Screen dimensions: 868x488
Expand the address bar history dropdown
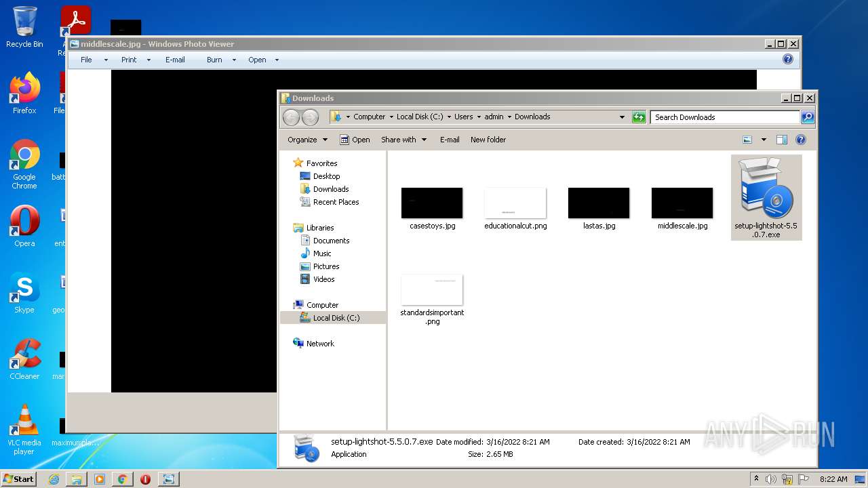pos(622,117)
